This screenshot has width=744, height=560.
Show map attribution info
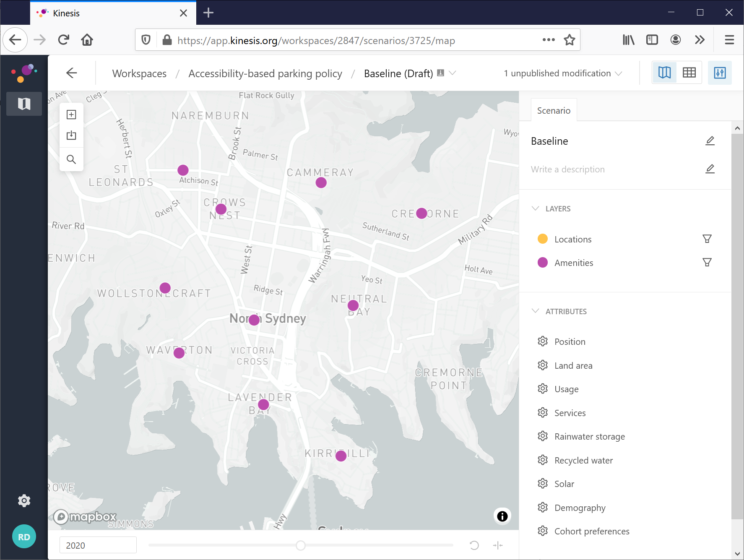(x=502, y=516)
